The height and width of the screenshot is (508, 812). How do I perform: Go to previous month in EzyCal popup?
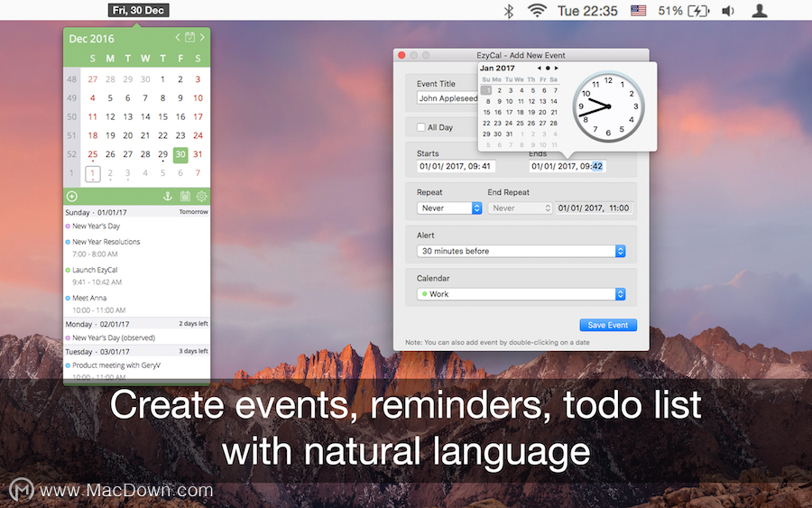click(178, 37)
